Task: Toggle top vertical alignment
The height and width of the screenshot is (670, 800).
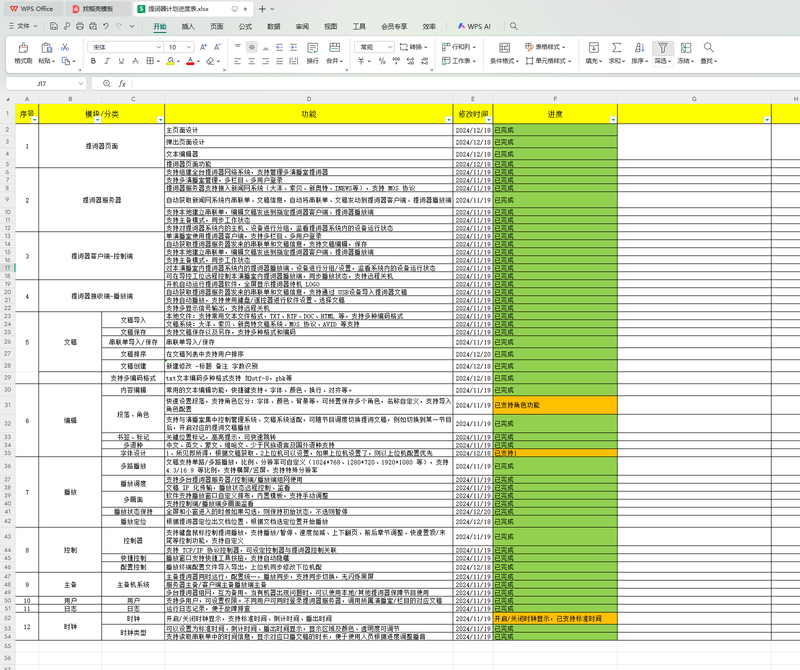Action: click(x=238, y=47)
